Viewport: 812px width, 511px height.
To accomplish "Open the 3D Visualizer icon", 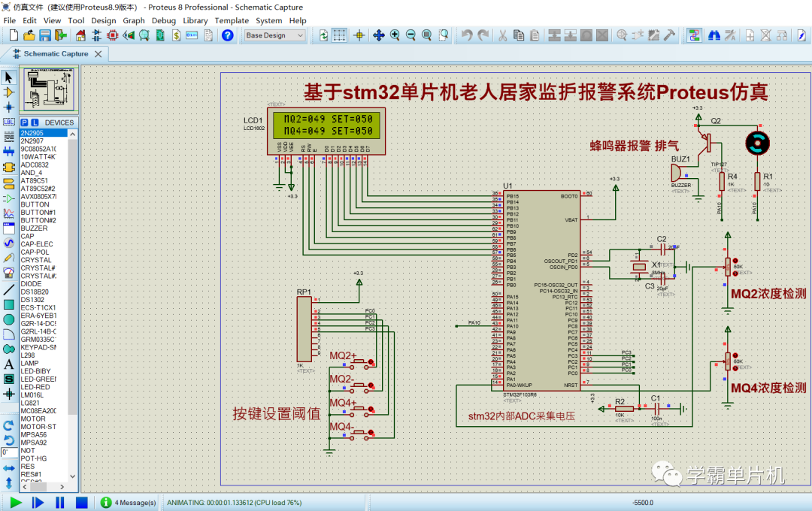I will pyautogui.click(x=129, y=35).
